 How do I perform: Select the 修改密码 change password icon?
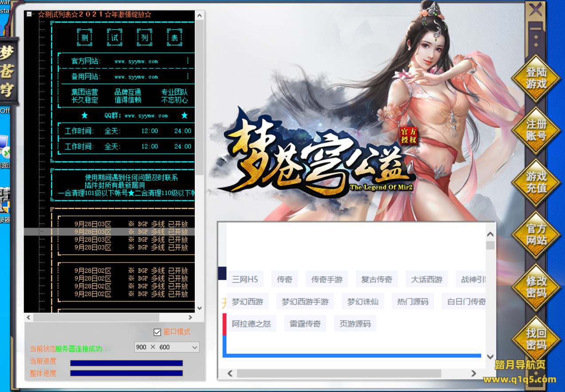click(x=536, y=287)
